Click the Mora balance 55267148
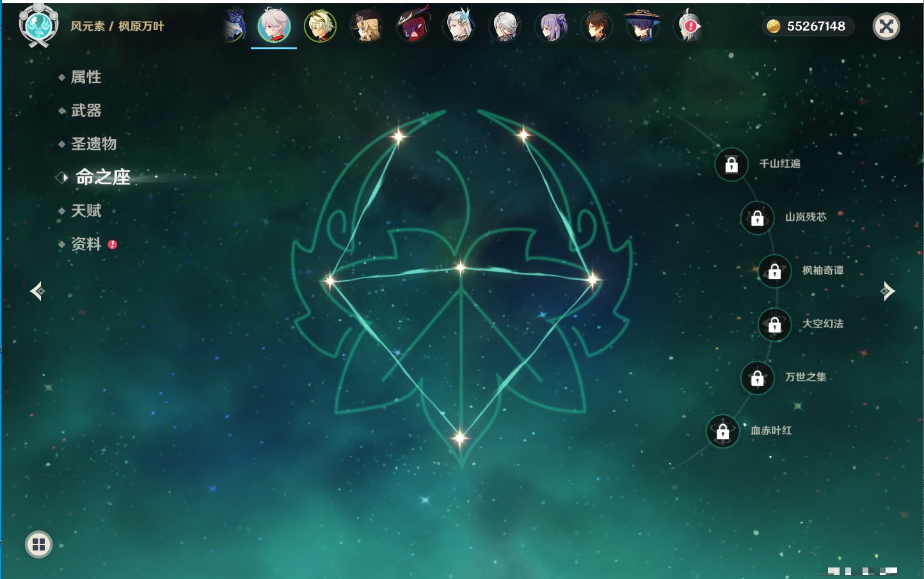The image size is (924, 579). pyautogui.click(x=816, y=26)
